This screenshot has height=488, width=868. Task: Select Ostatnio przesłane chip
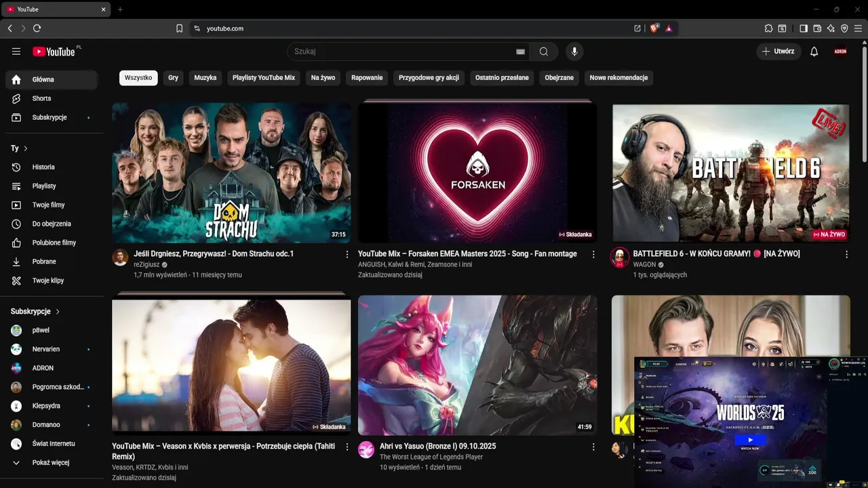click(x=502, y=78)
